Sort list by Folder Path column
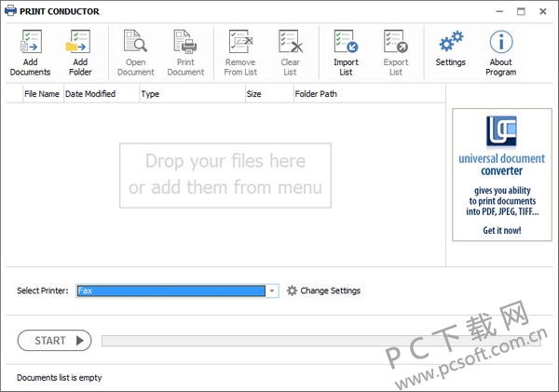559x392 pixels. tap(369, 94)
